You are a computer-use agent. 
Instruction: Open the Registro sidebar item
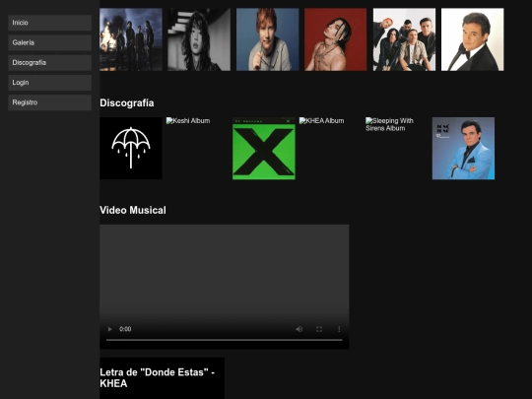click(50, 102)
